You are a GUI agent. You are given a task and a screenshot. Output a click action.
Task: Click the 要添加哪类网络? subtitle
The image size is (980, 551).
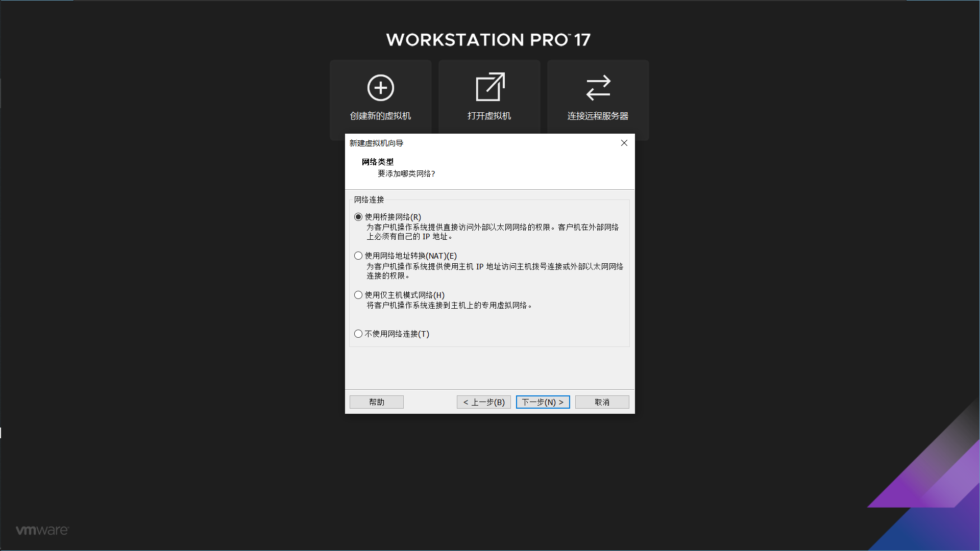click(x=406, y=173)
